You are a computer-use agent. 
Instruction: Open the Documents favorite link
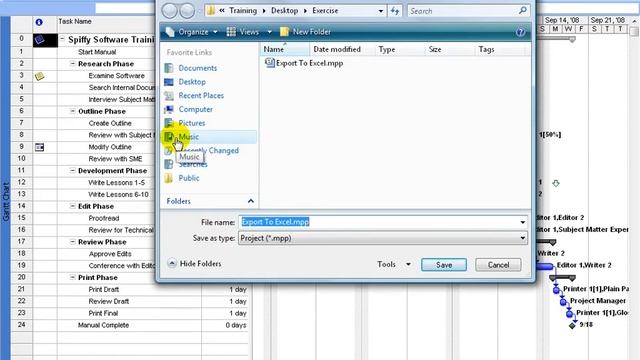click(x=198, y=68)
